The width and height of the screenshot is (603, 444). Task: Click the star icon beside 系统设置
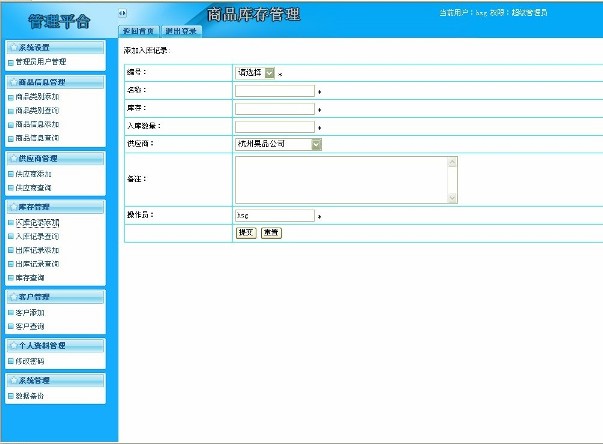click(x=14, y=47)
